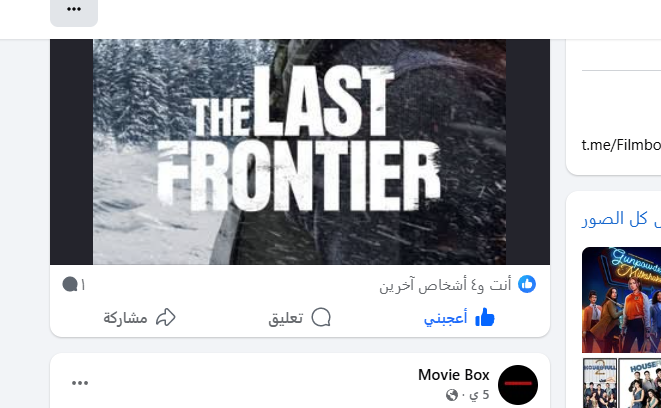Open the Movie Box page name link
The image size is (661, 408).
(x=454, y=375)
